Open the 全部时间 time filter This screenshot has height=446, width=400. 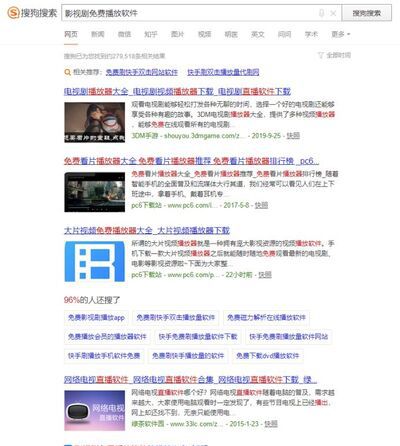tap(338, 55)
